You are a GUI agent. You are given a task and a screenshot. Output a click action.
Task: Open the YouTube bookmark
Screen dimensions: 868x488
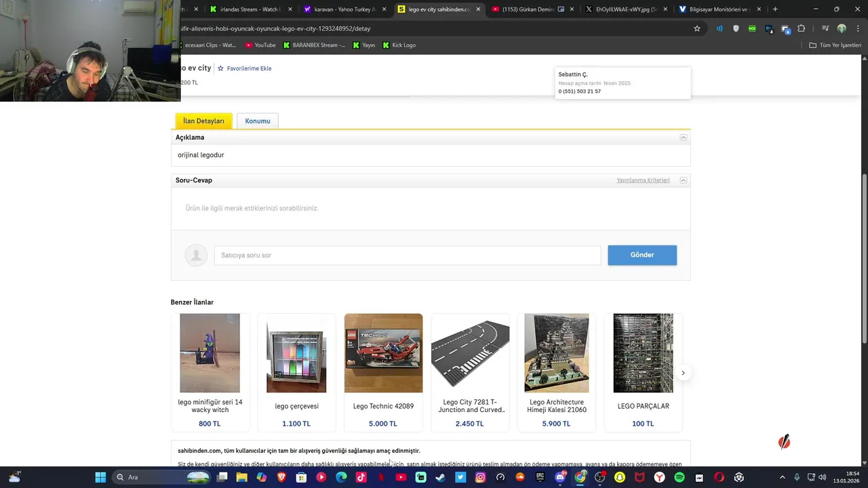(x=260, y=45)
